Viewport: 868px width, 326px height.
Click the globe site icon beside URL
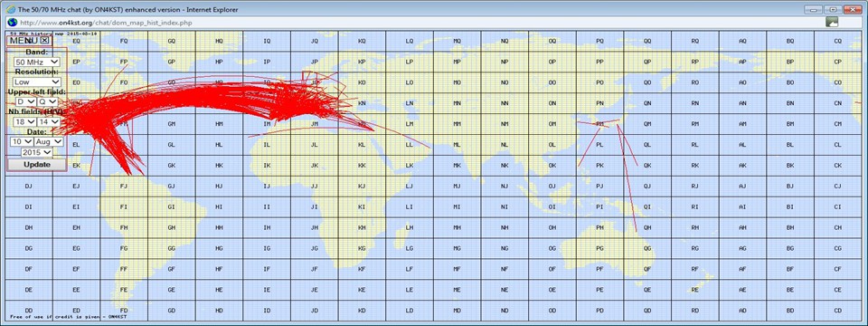(11, 22)
